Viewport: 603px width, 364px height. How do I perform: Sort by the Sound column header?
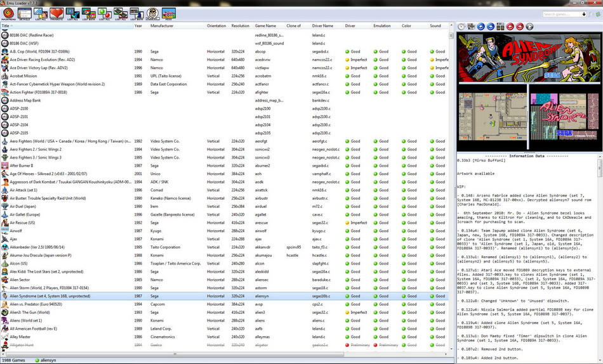(439, 26)
